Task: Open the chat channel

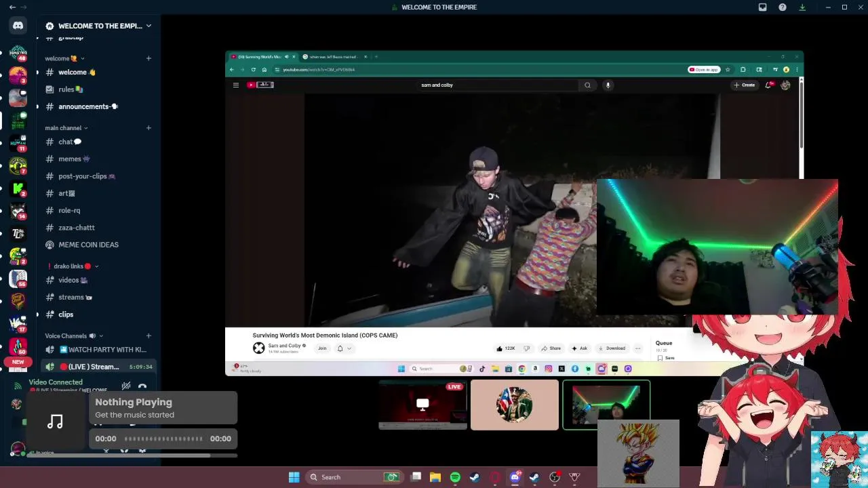Action: 98,142
